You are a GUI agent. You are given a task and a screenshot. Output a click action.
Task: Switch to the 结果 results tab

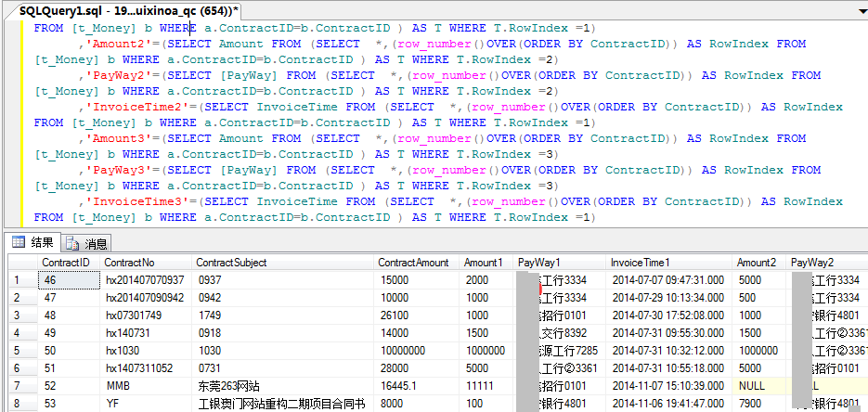tap(33, 242)
